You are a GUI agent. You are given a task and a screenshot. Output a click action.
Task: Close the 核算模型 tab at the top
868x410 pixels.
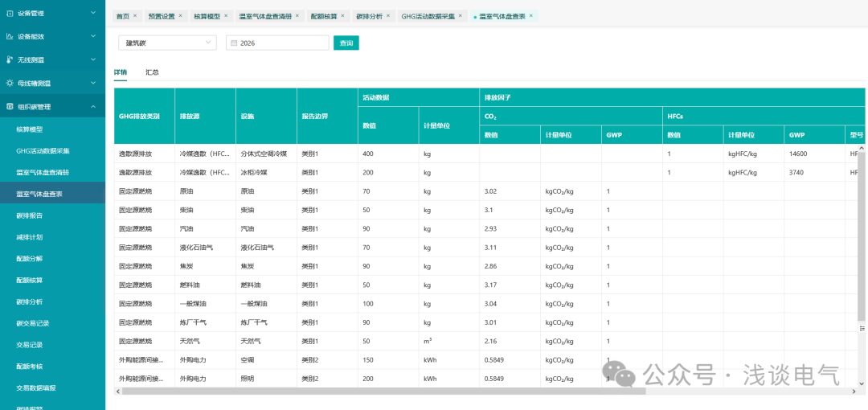225,16
